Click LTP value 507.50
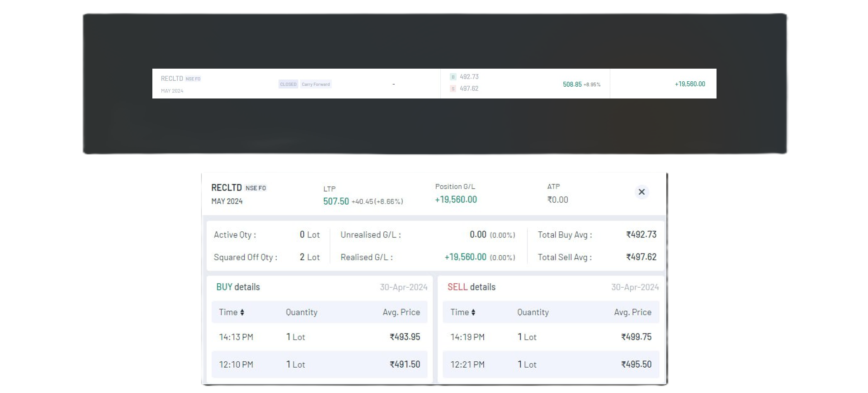The height and width of the screenshot is (393, 868). tap(336, 201)
